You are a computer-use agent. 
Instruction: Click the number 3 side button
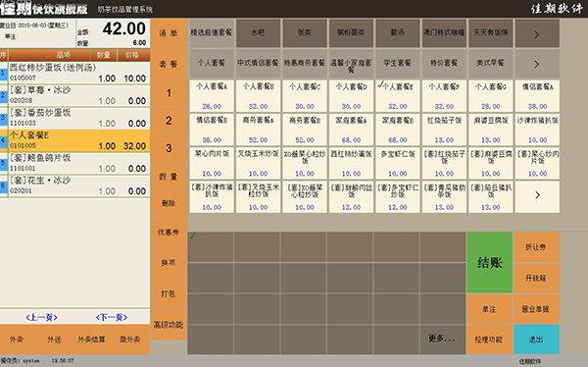(169, 148)
